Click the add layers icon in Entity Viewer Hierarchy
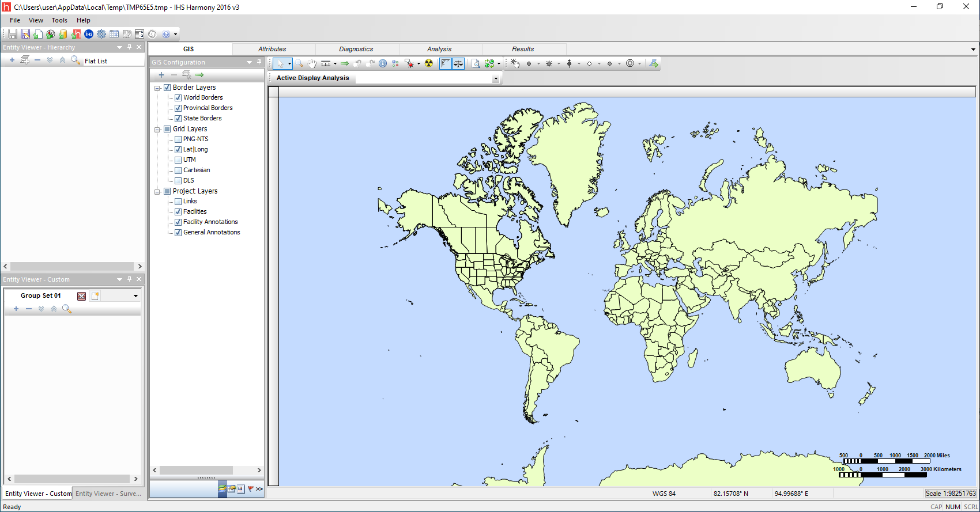 pyautogui.click(x=25, y=60)
